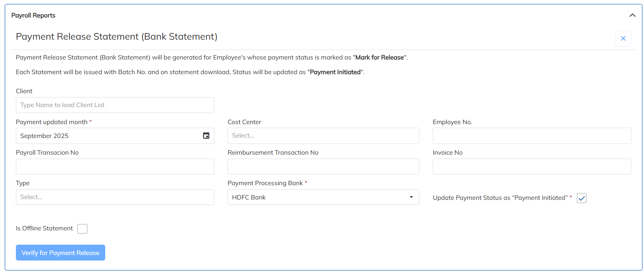Expand the Cost Center select box
644x274 pixels.
323,136
